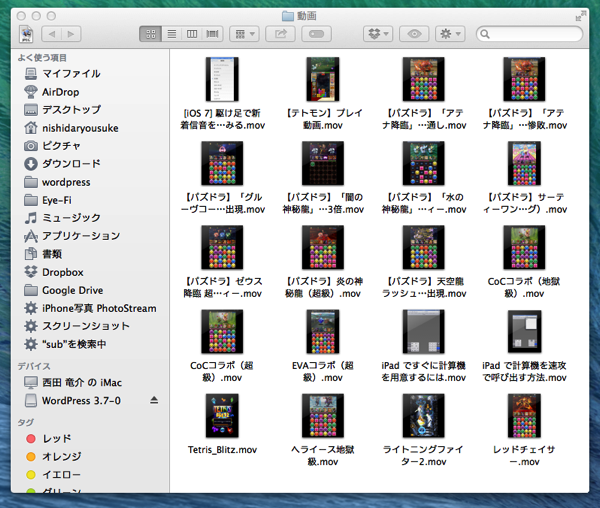
Task: Switch to column view
Action: [x=192, y=34]
